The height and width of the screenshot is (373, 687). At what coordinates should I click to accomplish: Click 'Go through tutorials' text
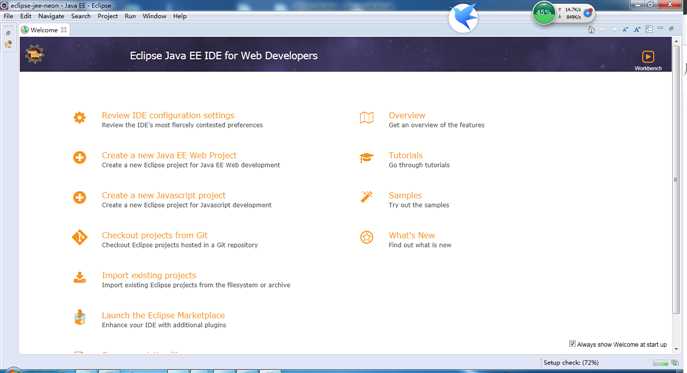[x=419, y=165]
